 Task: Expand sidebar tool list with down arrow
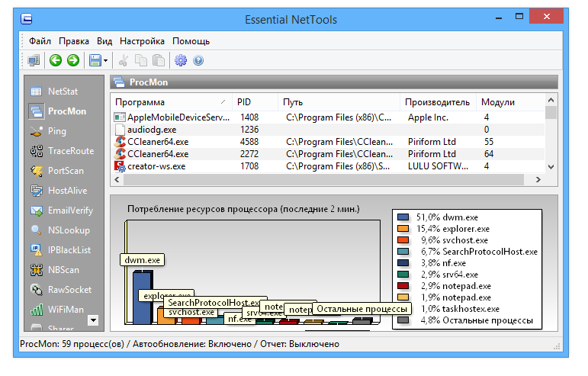pos(93,320)
